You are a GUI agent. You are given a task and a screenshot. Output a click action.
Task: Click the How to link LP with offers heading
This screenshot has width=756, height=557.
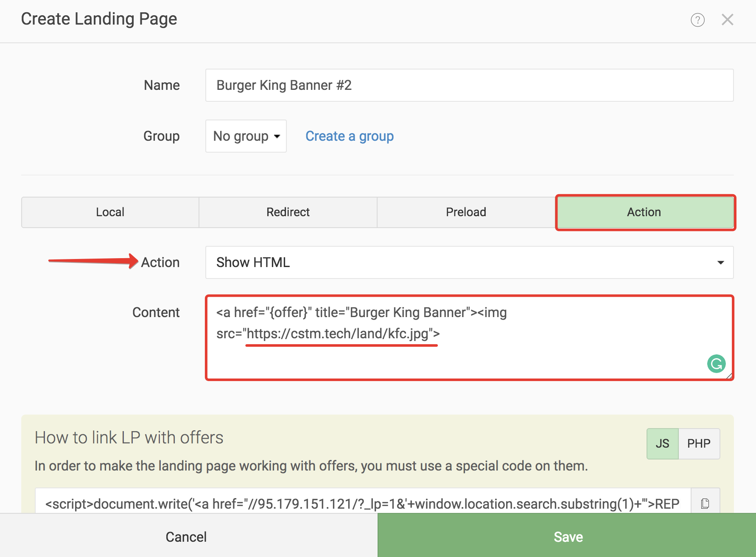(x=129, y=437)
